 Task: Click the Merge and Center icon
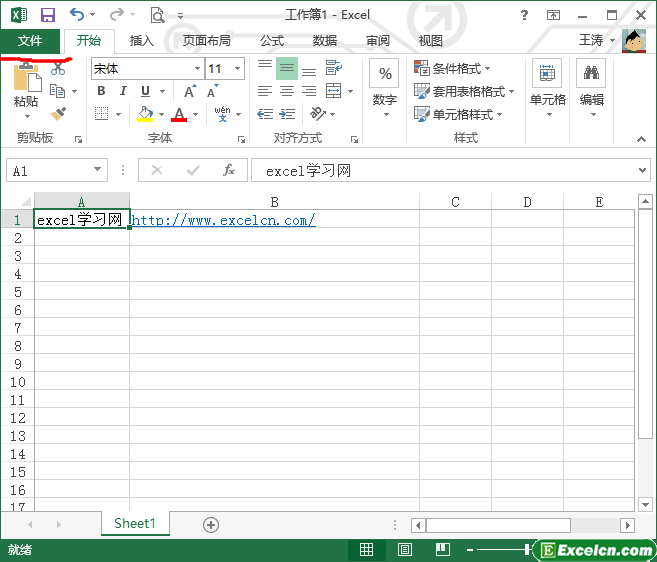click(x=333, y=91)
